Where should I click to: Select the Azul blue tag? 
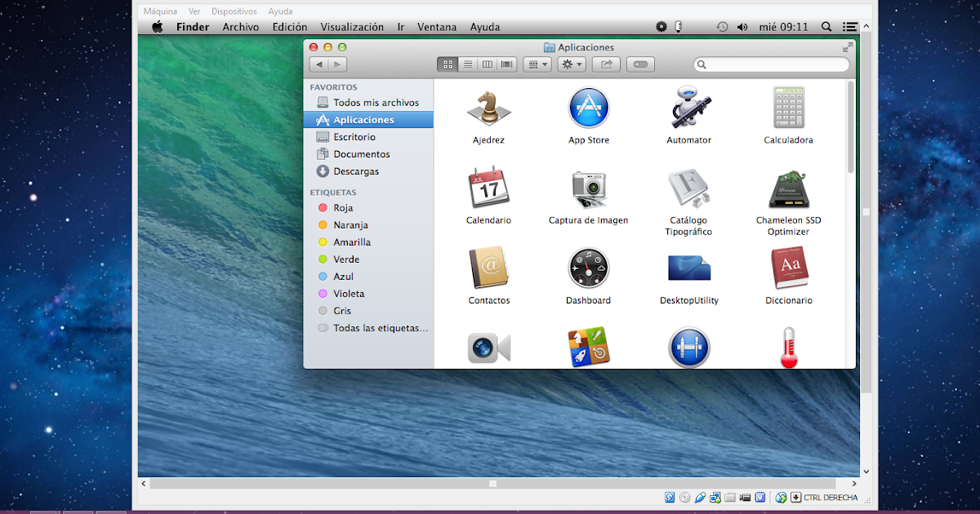[x=368, y=277]
